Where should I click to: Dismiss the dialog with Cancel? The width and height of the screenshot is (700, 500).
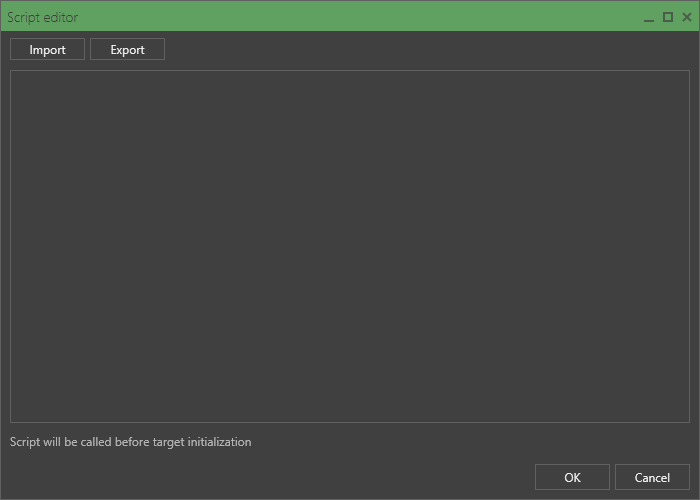coord(652,477)
